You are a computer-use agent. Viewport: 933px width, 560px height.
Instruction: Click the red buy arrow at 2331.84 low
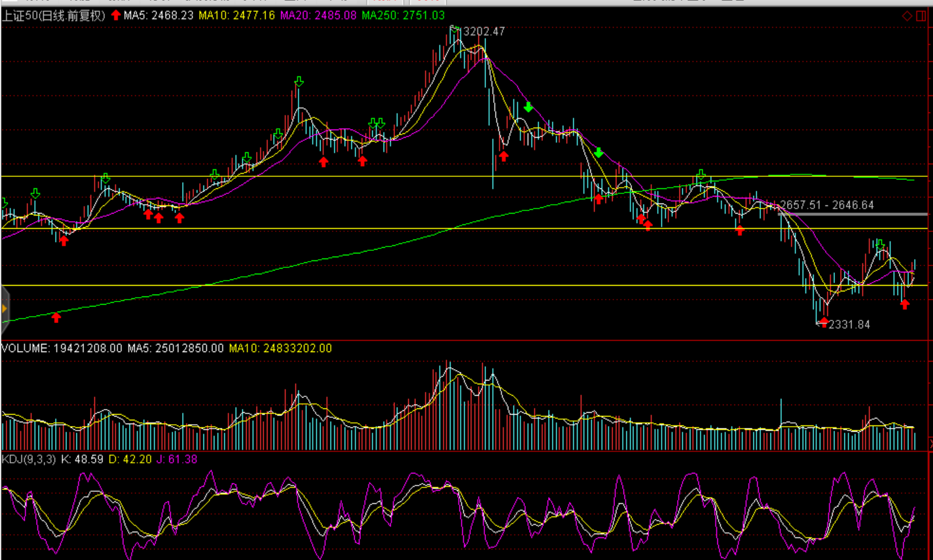[x=823, y=322]
